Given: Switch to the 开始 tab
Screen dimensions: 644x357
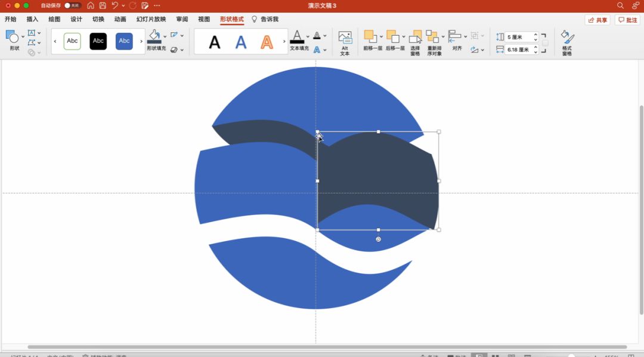Looking at the screenshot, I should [11, 19].
